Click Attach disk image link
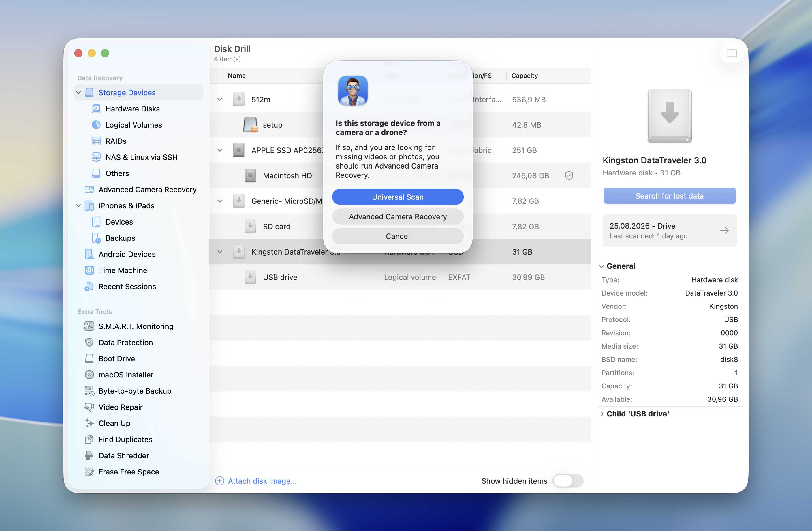The height and width of the screenshot is (531, 812). pos(256,481)
